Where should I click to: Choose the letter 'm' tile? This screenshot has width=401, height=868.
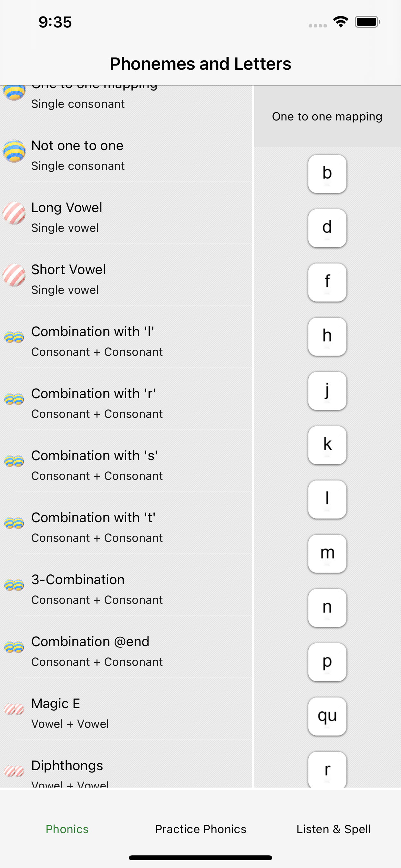click(x=327, y=553)
